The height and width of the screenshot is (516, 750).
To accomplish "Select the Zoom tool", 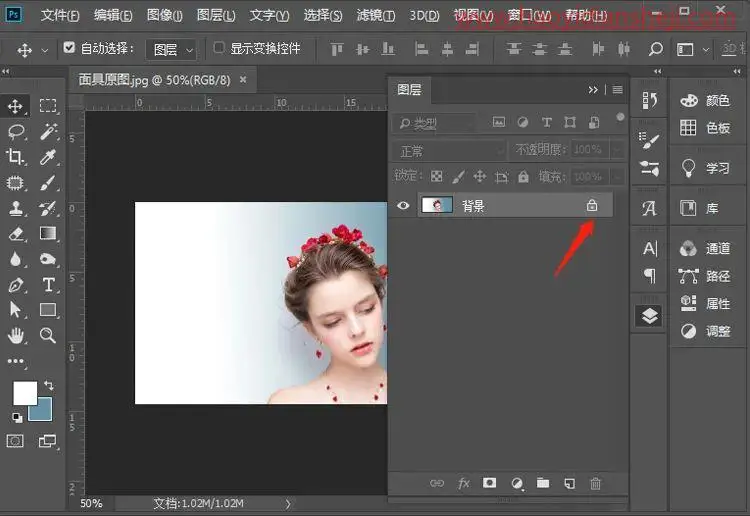I will 48,335.
